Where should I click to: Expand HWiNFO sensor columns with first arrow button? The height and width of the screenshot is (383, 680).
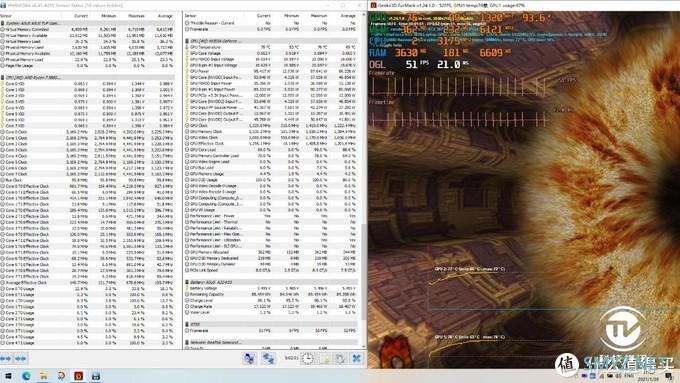coord(6,358)
